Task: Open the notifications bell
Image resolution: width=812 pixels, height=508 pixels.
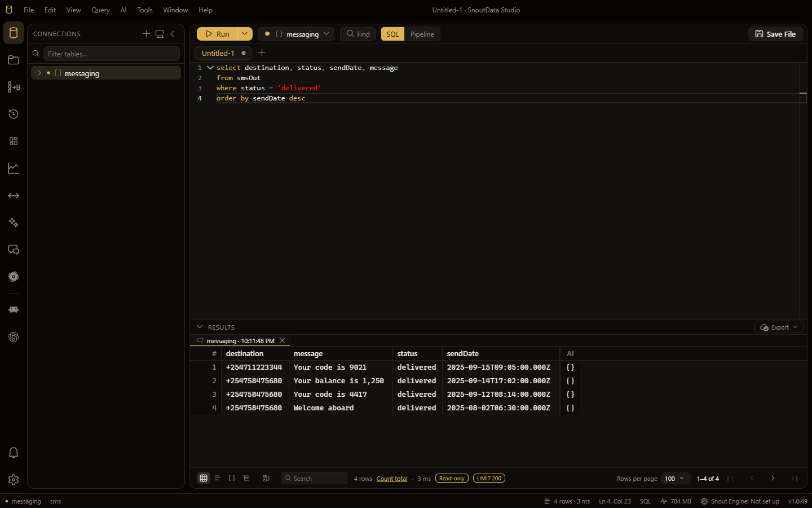Action: [x=14, y=453]
